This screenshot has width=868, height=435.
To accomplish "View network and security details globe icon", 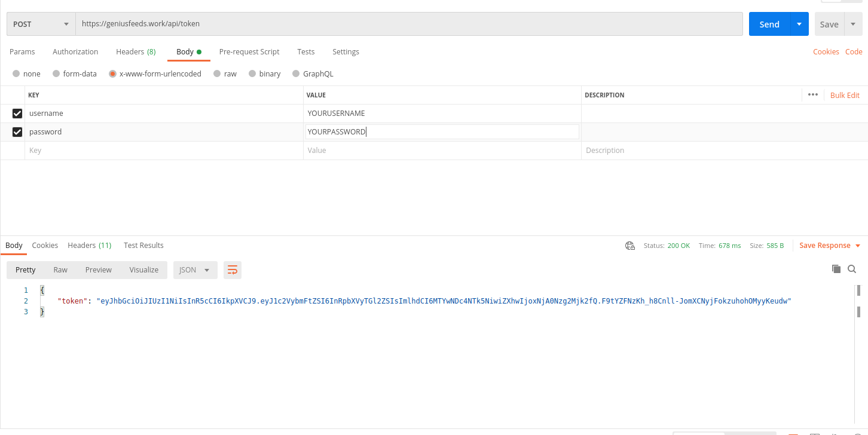I will (629, 245).
